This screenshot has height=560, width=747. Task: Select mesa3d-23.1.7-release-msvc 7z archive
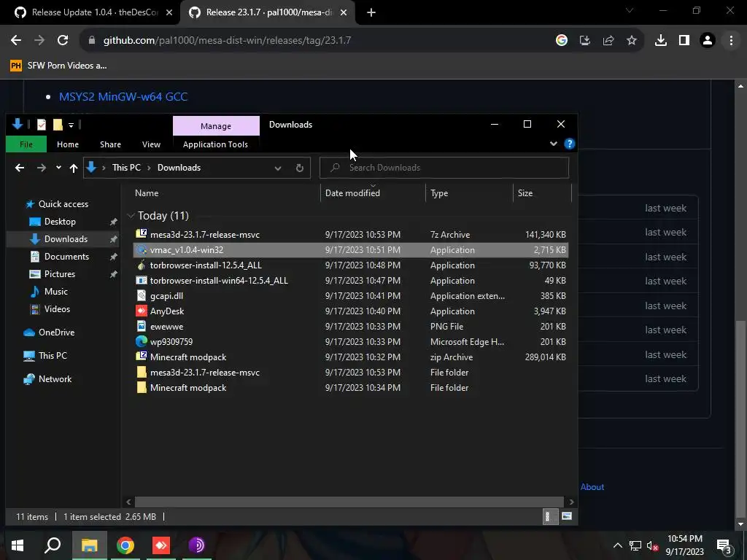click(351, 234)
